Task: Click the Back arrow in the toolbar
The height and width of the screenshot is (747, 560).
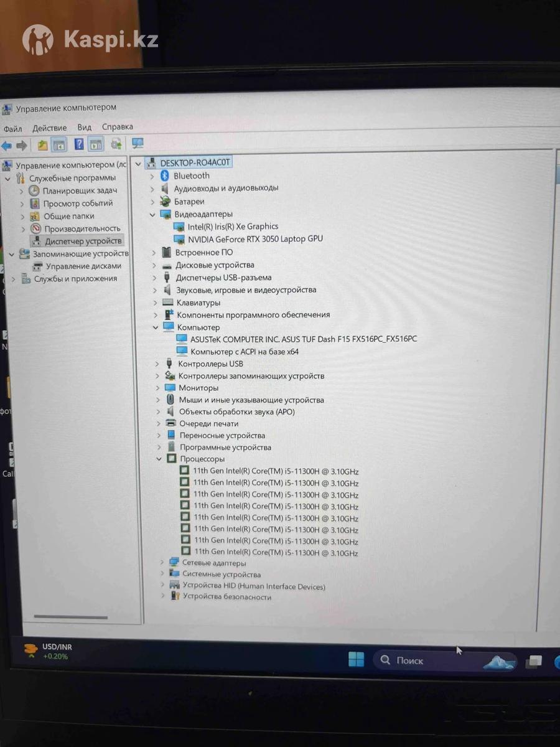Action: (7, 146)
